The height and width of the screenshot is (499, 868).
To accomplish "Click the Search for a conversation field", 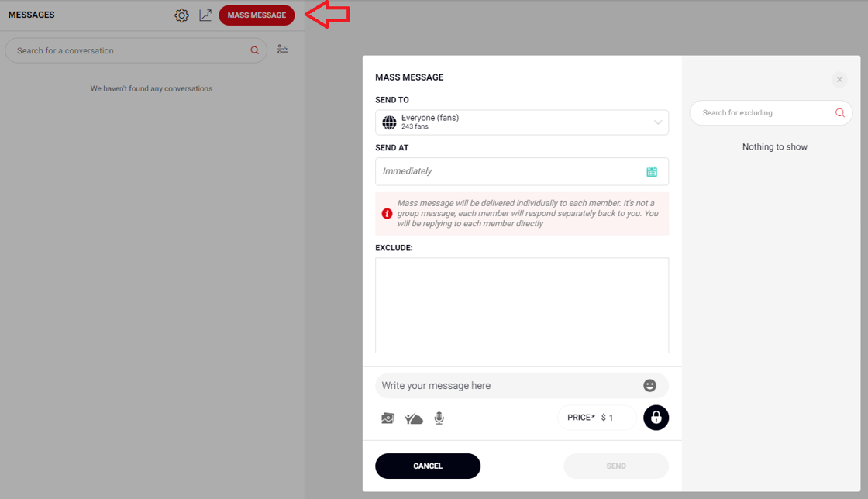I will [136, 50].
